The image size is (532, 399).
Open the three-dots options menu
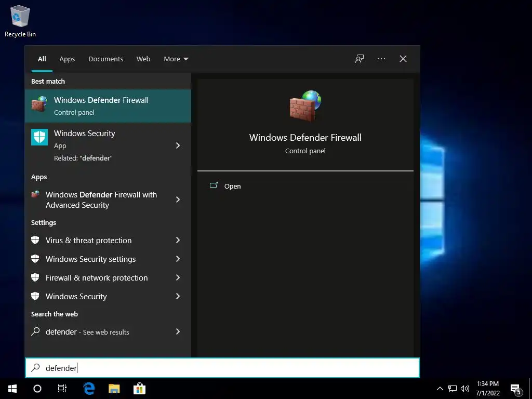pos(381,59)
